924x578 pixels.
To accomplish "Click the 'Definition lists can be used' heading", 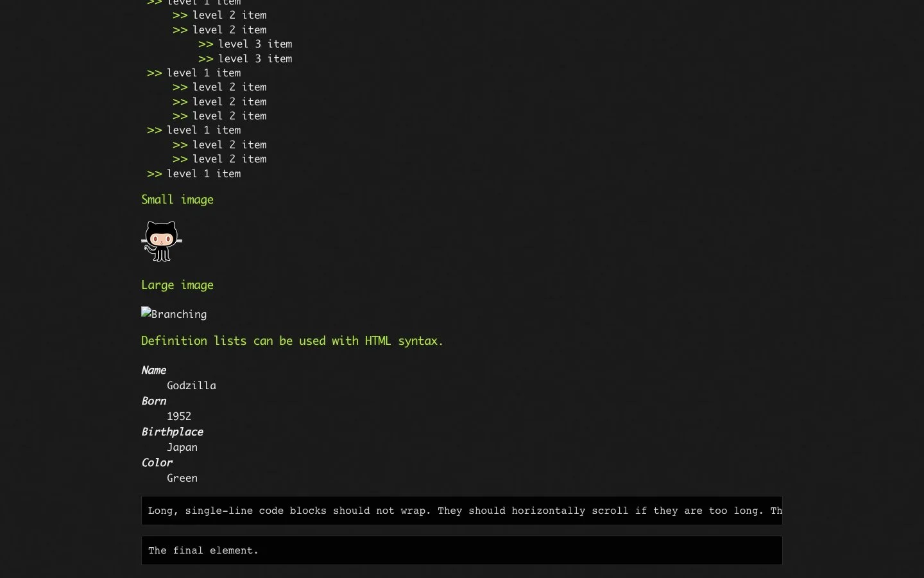I will pyautogui.click(x=292, y=341).
